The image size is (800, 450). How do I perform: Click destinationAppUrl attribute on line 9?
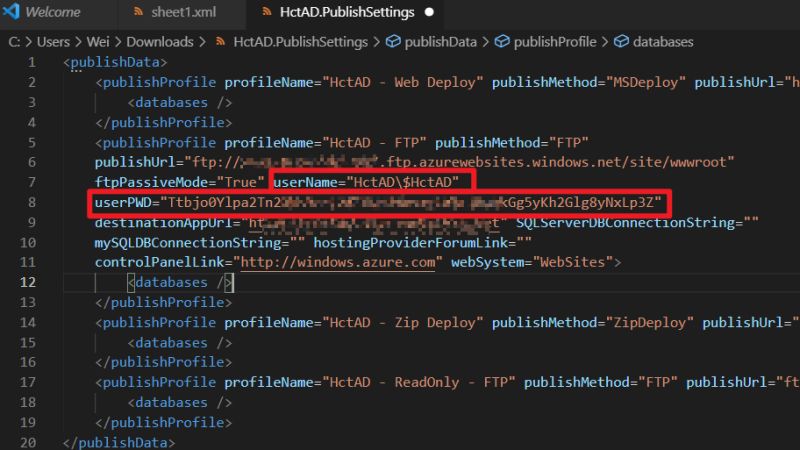pyautogui.click(x=301, y=222)
